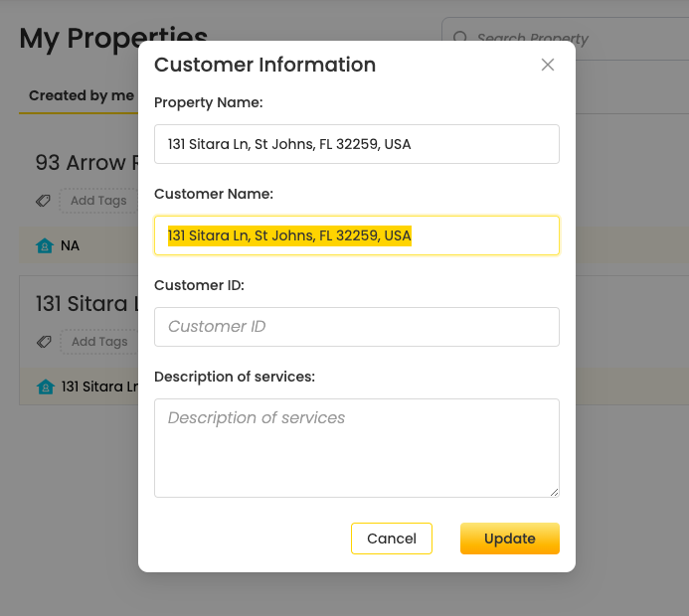Click the house icon beside NA
Viewport: 689px width, 616px height.
[x=45, y=245]
